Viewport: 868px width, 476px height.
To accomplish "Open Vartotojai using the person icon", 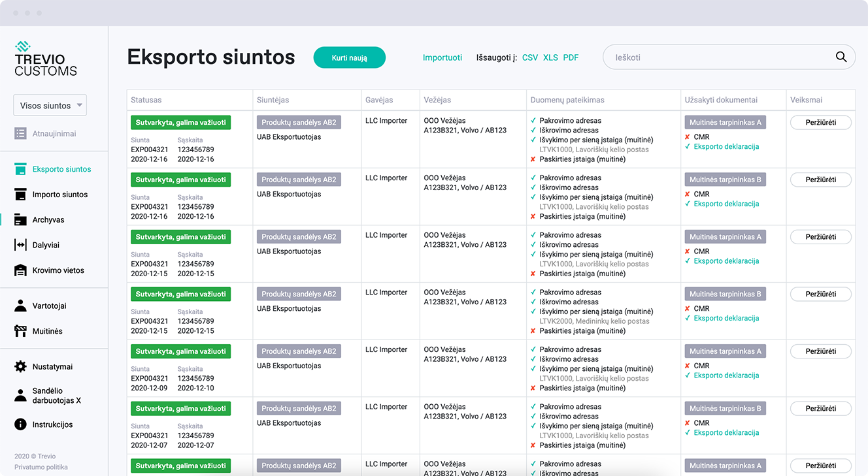I will click(x=20, y=306).
